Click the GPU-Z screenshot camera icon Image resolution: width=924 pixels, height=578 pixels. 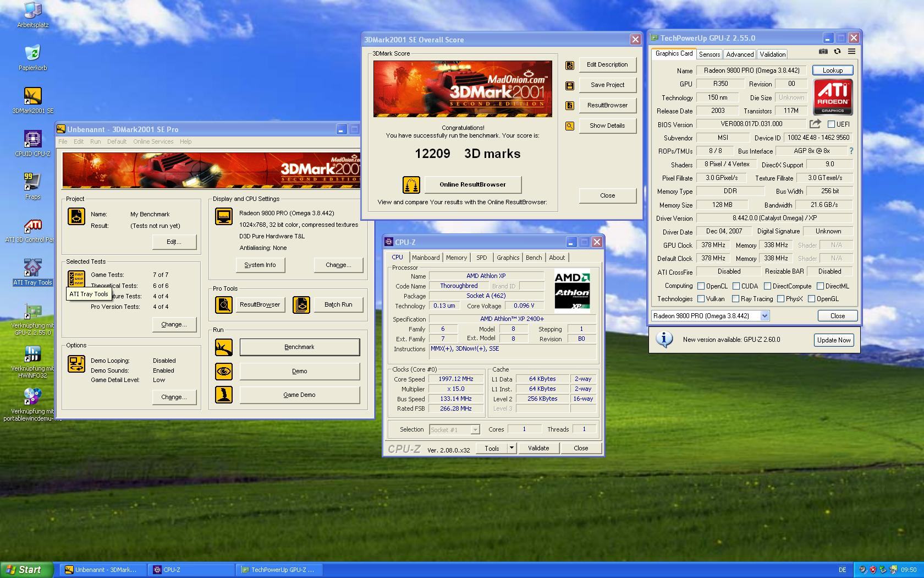(x=823, y=52)
